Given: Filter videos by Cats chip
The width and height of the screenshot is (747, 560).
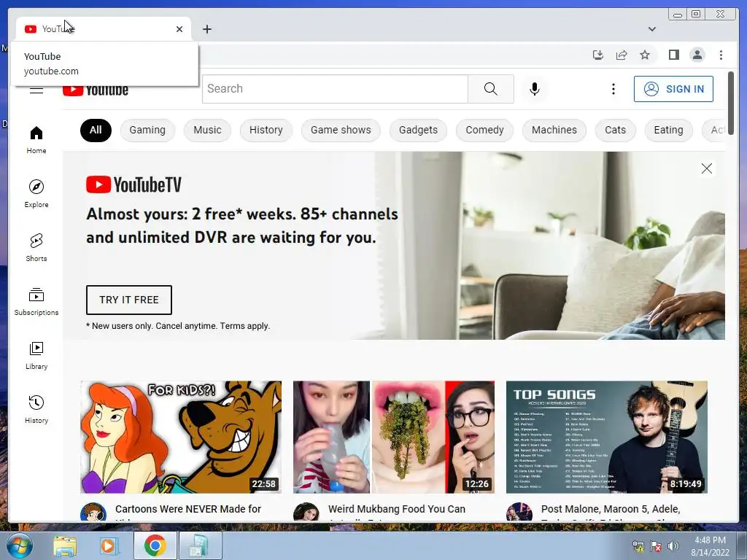Looking at the screenshot, I should (x=615, y=130).
